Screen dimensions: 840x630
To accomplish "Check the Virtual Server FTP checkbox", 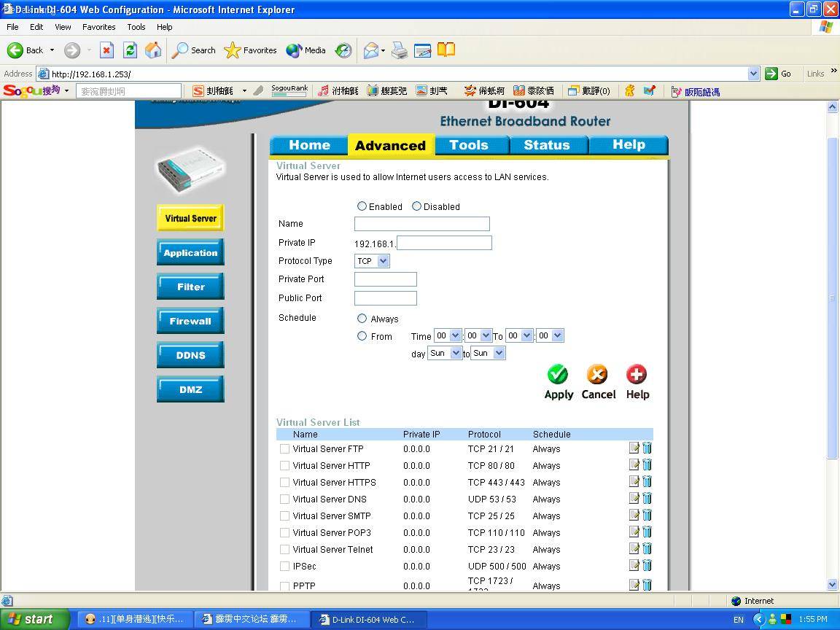I will click(284, 449).
